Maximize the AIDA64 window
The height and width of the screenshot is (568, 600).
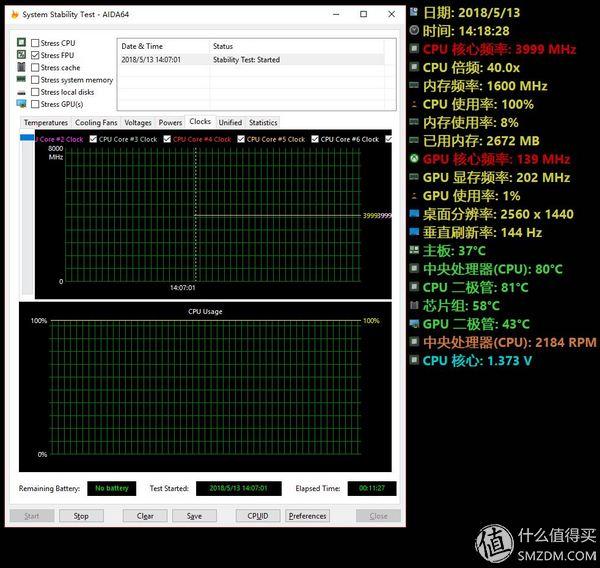364,14
